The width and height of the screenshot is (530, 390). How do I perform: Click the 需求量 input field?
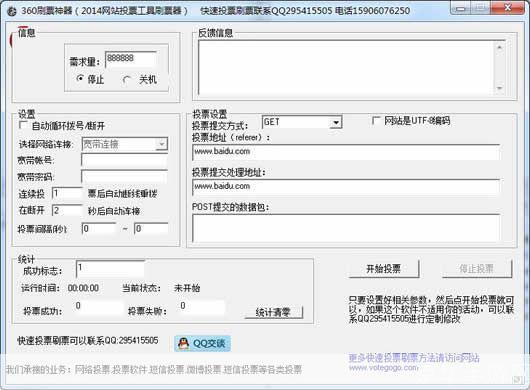click(131, 59)
